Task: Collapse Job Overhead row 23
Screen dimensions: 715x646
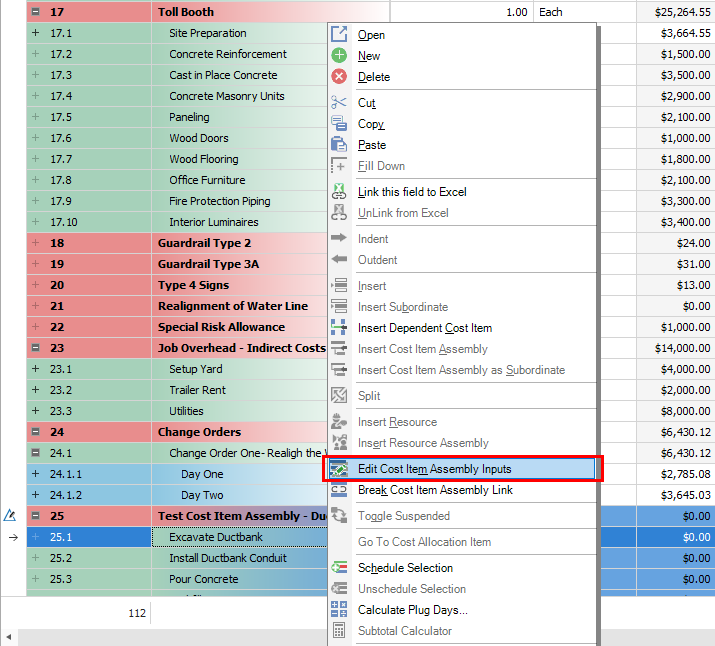Action: 36,348
